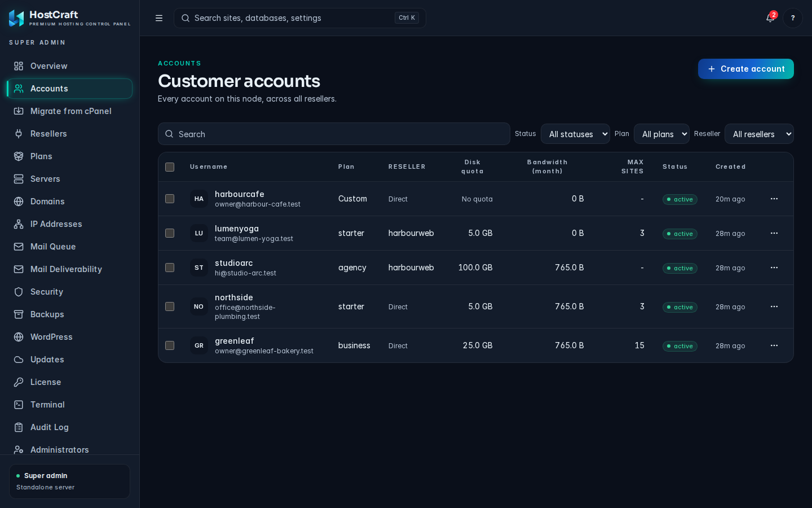Click the Security shield icon
Image resolution: width=812 pixels, height=508 pixels.
tap(19, 292)
